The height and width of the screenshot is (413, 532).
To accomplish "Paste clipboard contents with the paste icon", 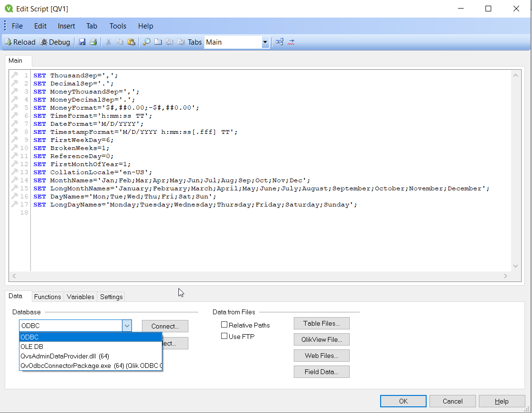I will (x=131, y=42).
